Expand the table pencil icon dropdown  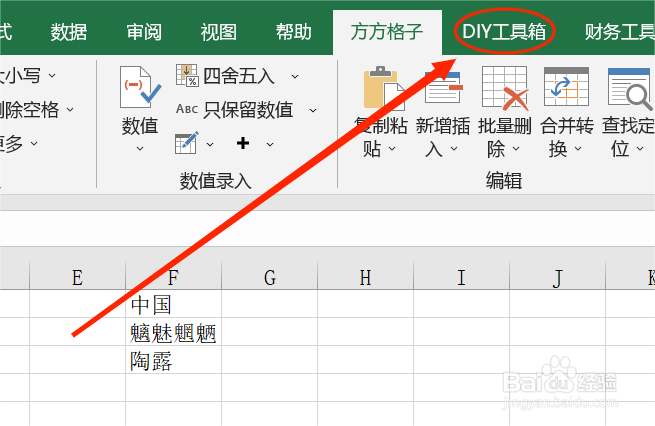[x=210, y=145]
